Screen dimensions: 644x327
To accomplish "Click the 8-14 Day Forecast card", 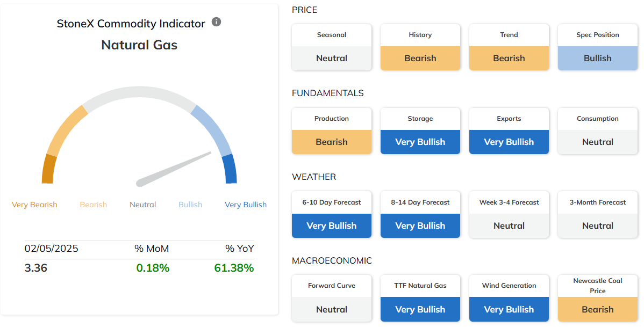I will click(x=420, y=215).
